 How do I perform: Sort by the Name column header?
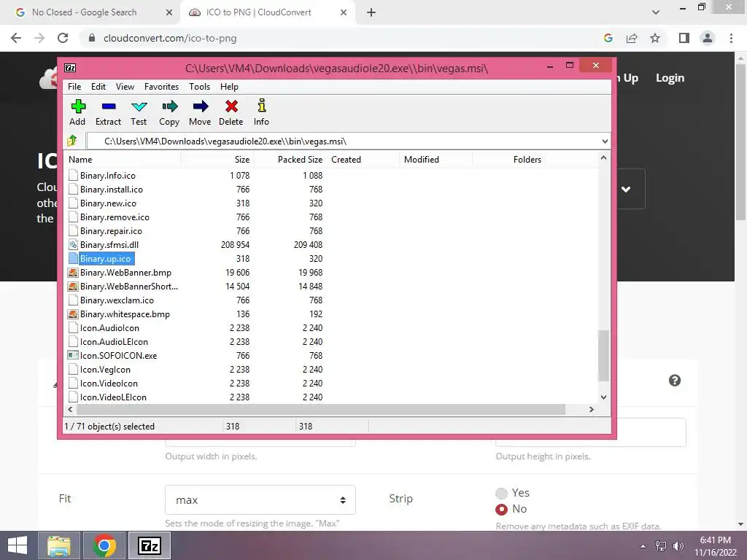(x=123, y=160)
